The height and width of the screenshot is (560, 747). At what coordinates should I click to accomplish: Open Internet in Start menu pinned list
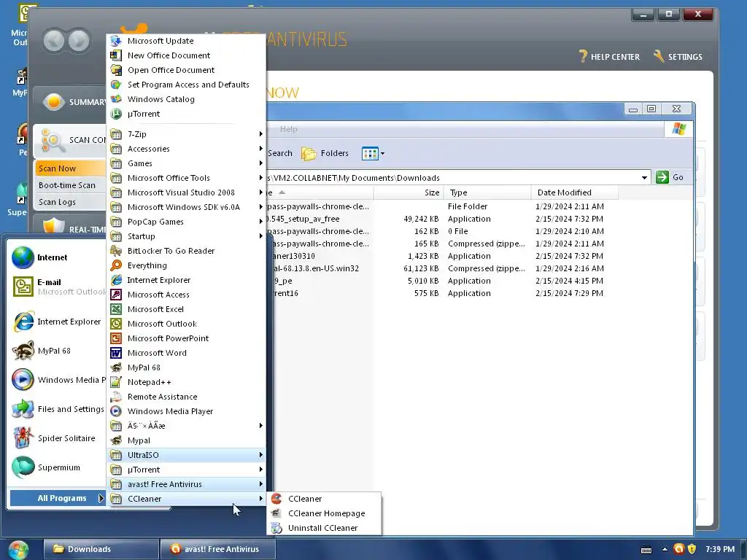(56, 257)
